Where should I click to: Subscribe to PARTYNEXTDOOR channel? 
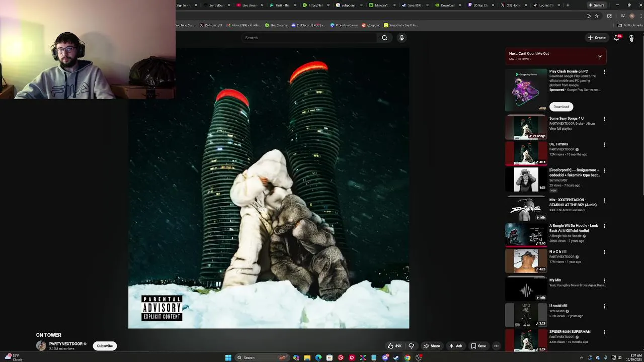[105, 346]
